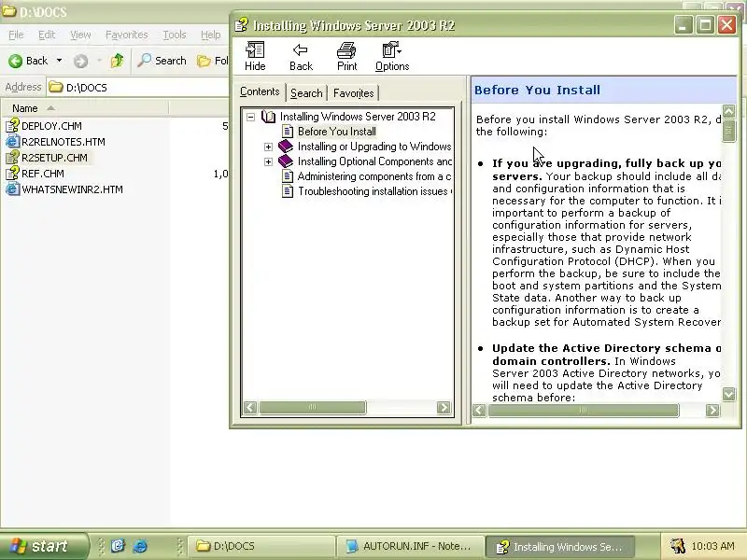The width and height of the screenshot is (747, 560).
Task: Switch to the Search tab in help
Action: pos(306,92)
